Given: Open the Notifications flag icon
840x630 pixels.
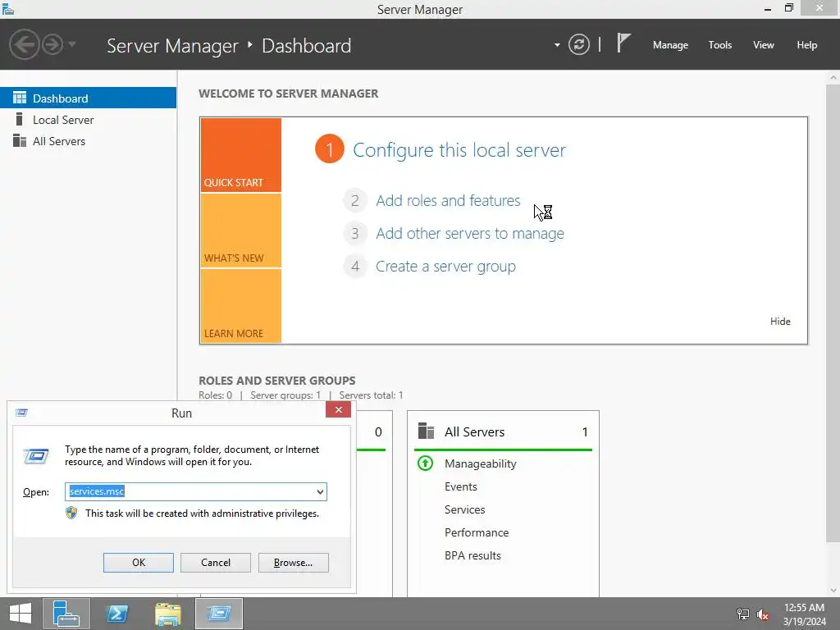Looking at the screenshot, I should pyautogui.click(x=623, y=43).
